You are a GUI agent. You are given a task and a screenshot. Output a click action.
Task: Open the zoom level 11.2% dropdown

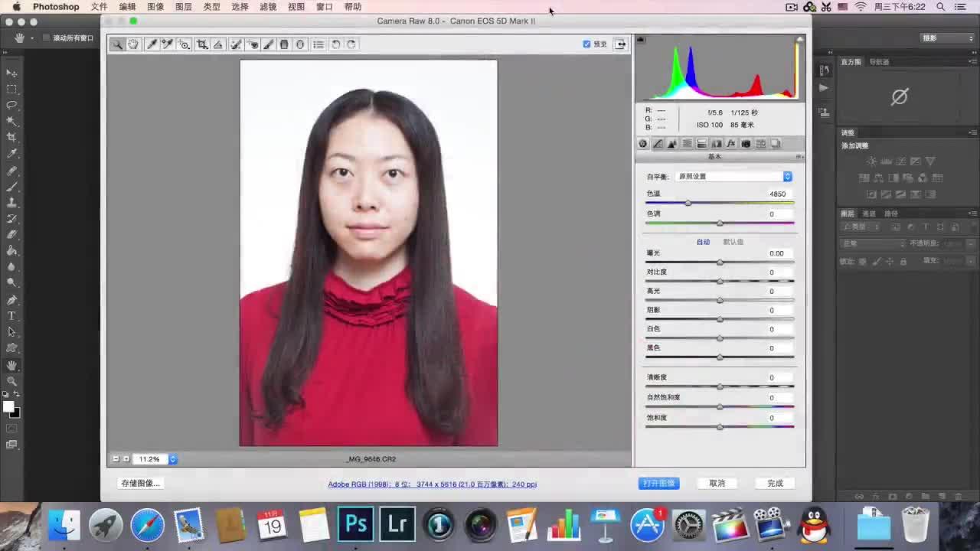(155, 459)
